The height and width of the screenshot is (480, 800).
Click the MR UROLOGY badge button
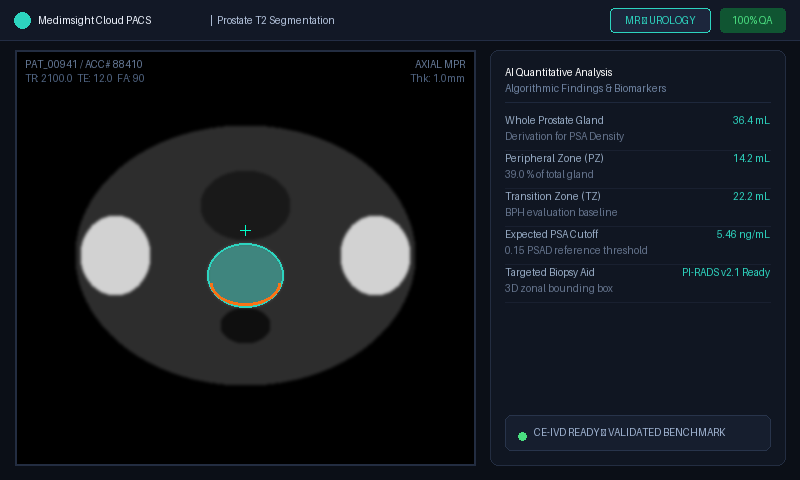click(660, 20)
